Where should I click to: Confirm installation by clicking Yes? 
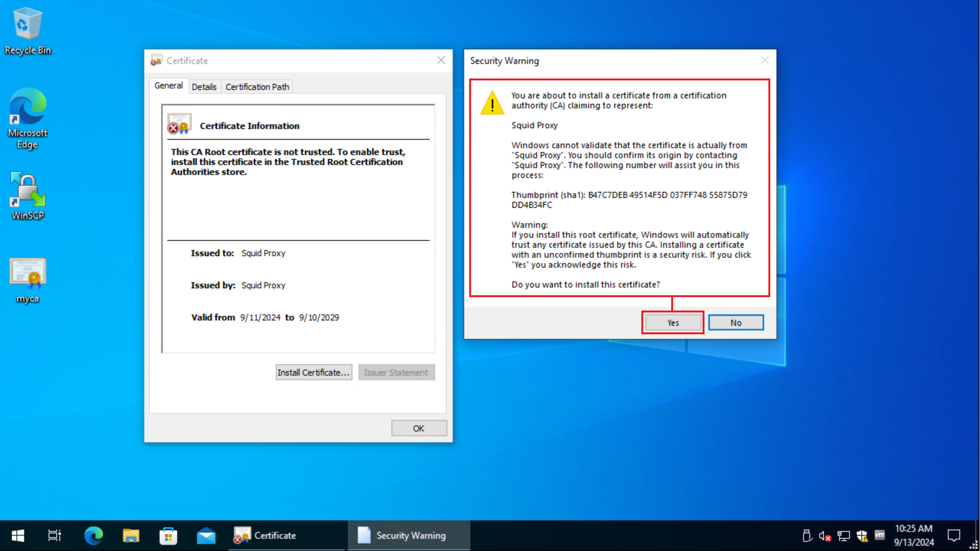673,323
